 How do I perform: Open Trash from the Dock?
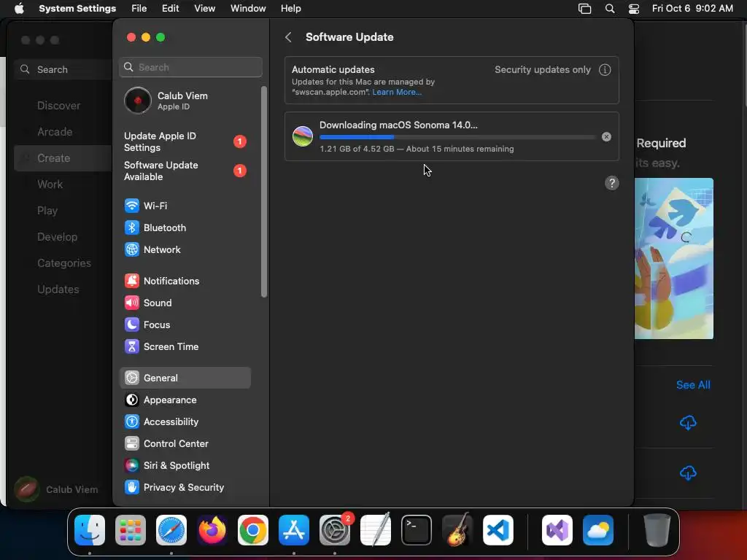click(x=657, y=530)
